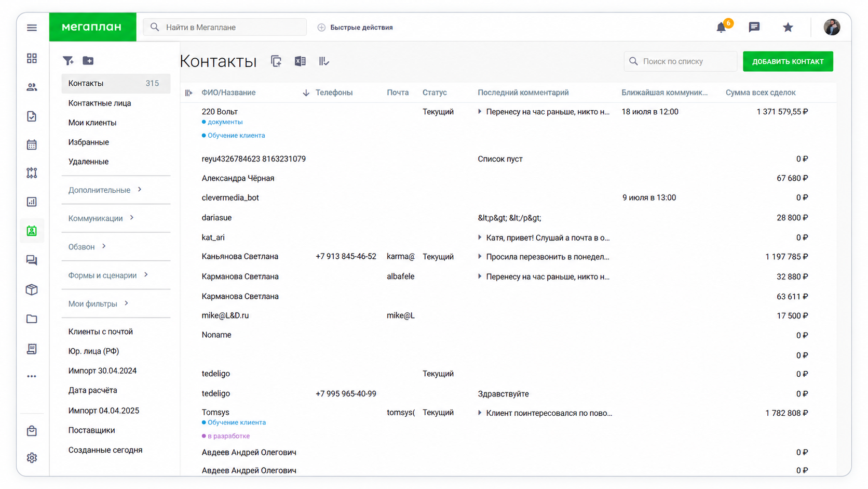
Task: Open the user profile avatar
Action: coord(832,27)
